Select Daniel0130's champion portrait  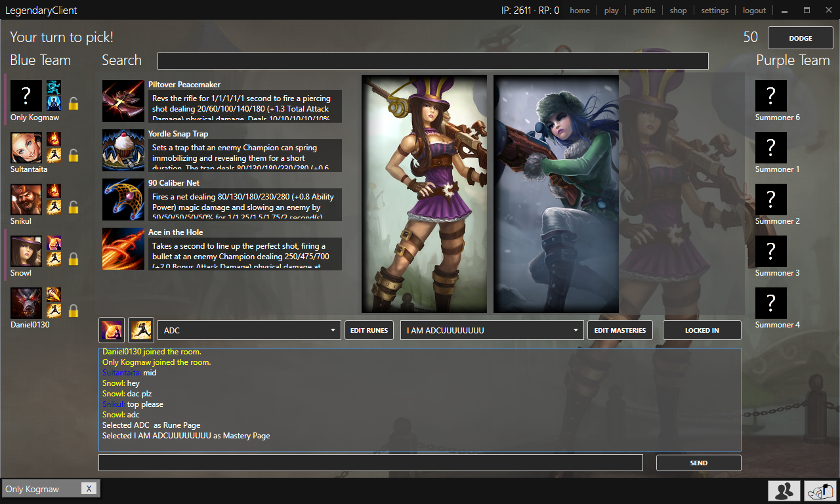(x=26, y=303)
